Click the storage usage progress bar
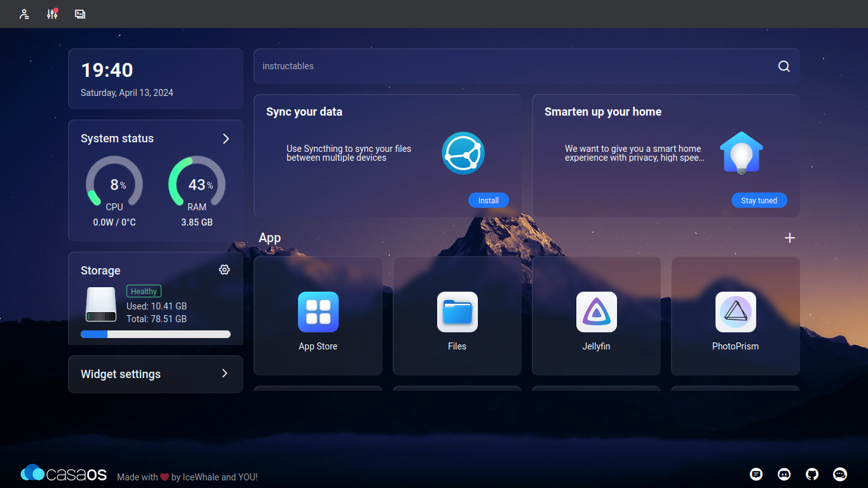 point(155,334)
